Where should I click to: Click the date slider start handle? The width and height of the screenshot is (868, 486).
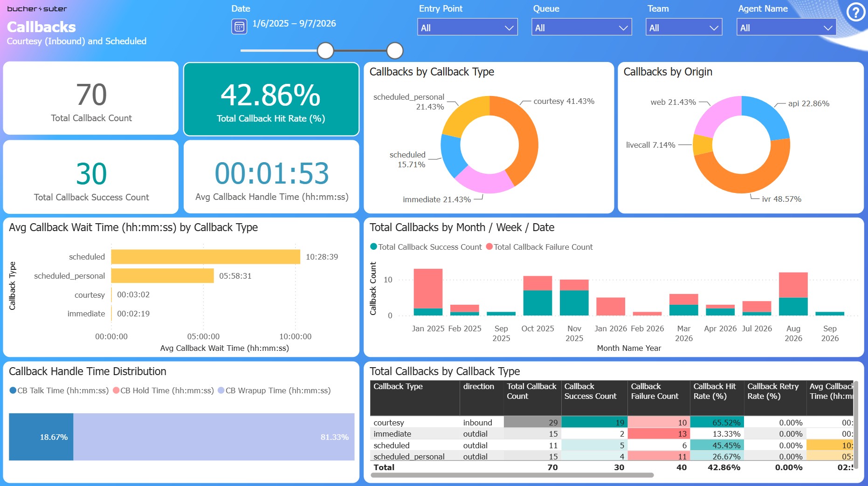tap(325, 50)
